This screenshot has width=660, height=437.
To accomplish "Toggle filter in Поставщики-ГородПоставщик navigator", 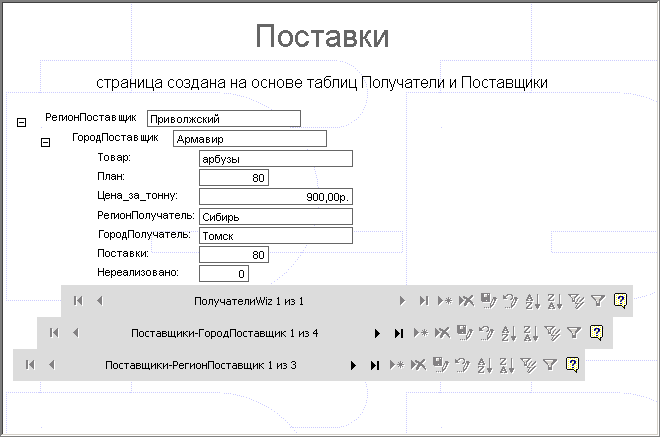I will tap(574, 333).
